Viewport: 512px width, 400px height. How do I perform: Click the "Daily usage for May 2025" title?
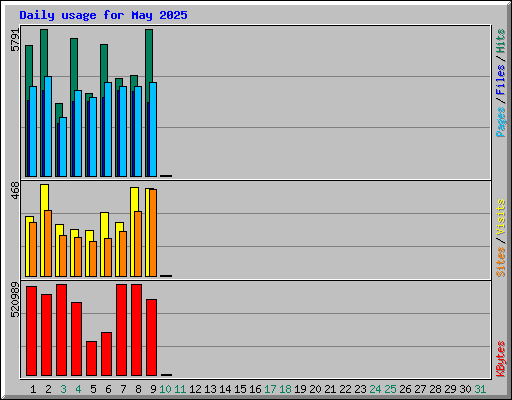pyautogui.click(x=103, y=15)
